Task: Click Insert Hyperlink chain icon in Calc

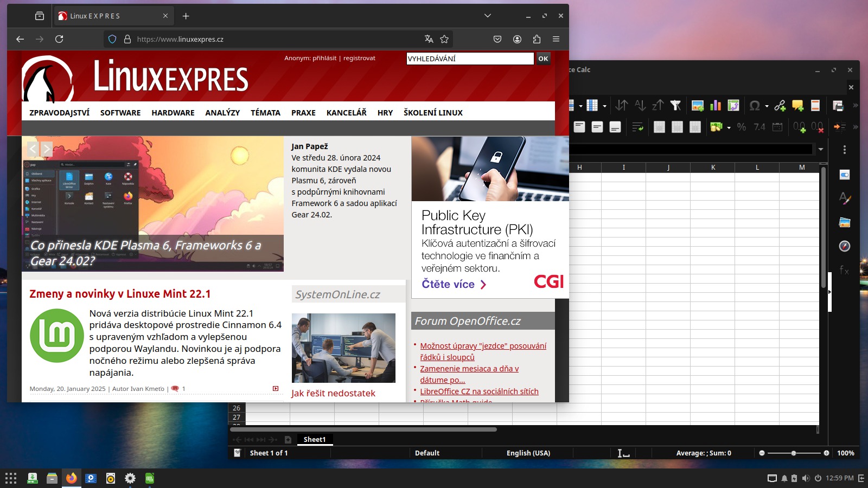Action: (780, 106)
